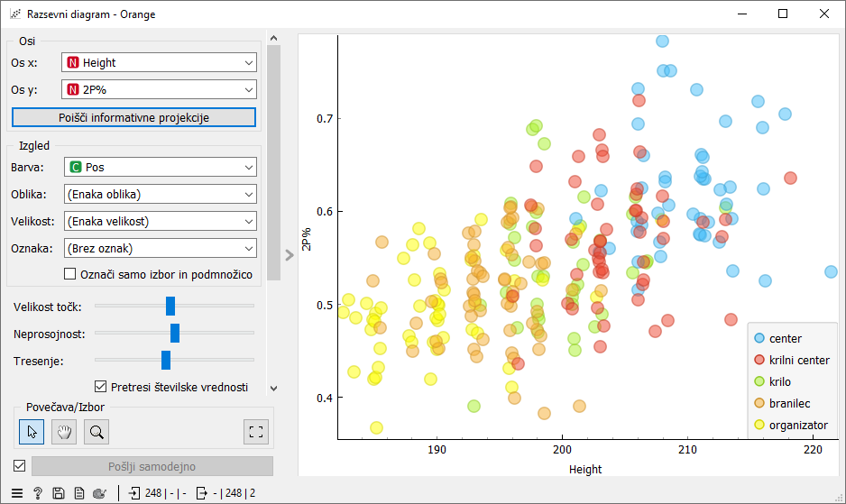Toggle the automatic send checkbox
Screen dimensions: 846x504
pyautogui.click(x=19, y=466)
